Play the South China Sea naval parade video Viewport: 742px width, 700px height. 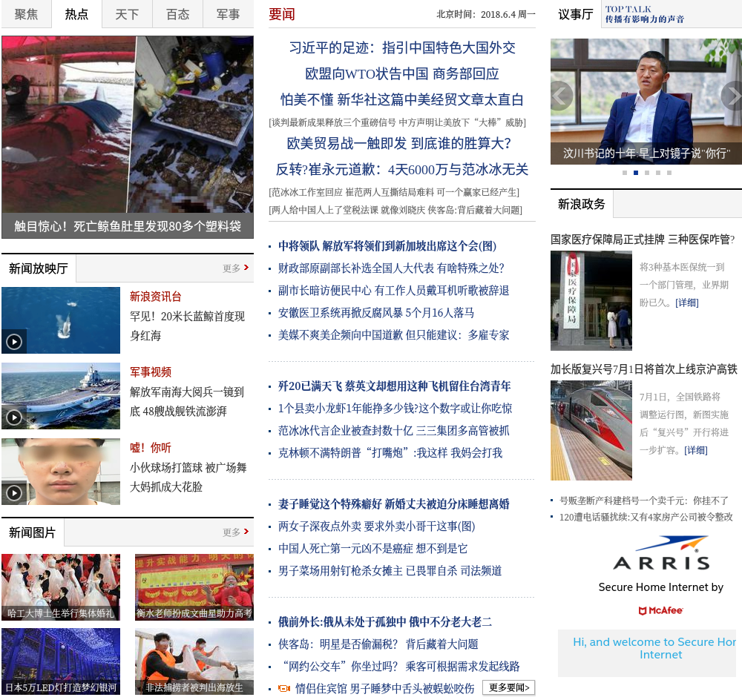[14, 417]
